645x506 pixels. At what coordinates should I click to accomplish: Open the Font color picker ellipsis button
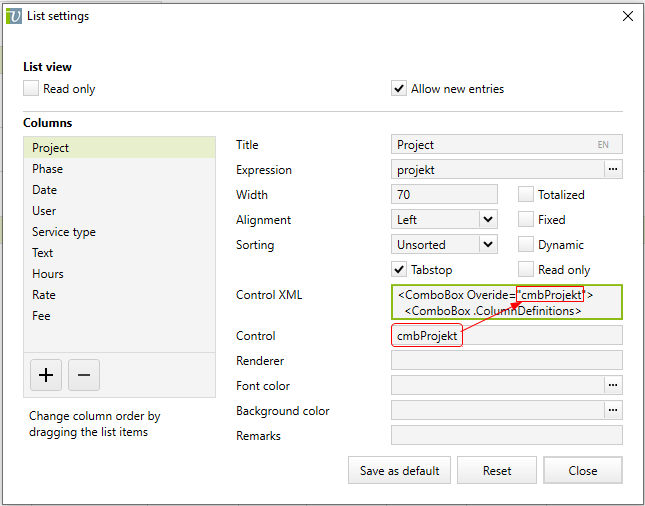(613, 385)
